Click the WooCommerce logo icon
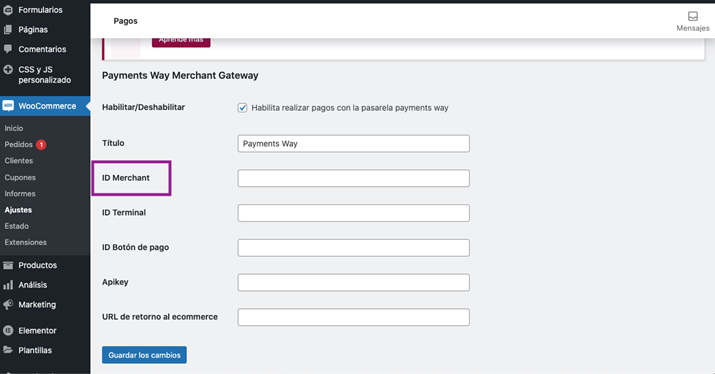The height and width of the screenshot is (374, 715). (8, 106)
